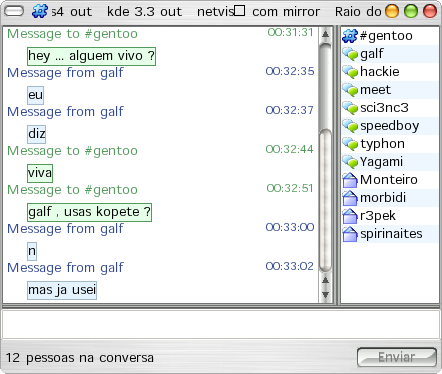Click the 'galf , usas kopete ?' message bubble
The image size is (442, 374).
89,212
